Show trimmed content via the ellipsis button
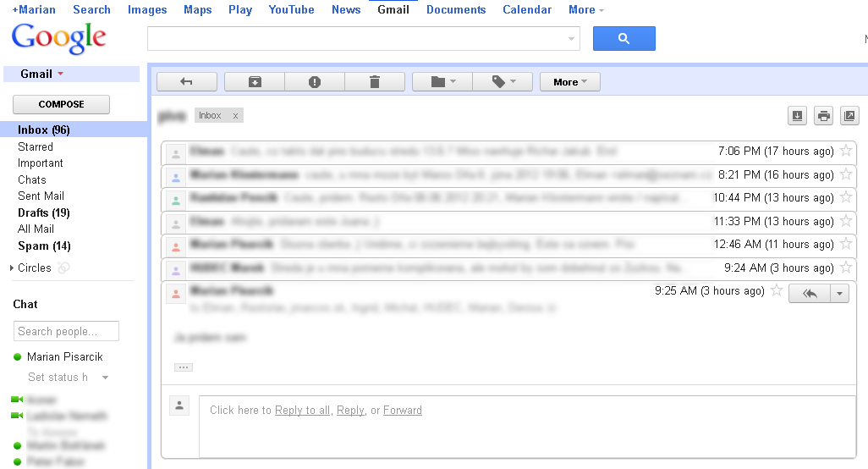 [184, 367]
